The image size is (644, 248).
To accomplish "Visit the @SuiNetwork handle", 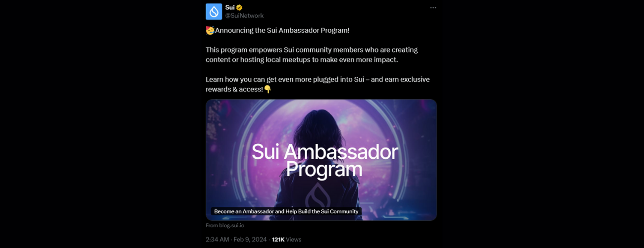I will click(x=244, y=15).
